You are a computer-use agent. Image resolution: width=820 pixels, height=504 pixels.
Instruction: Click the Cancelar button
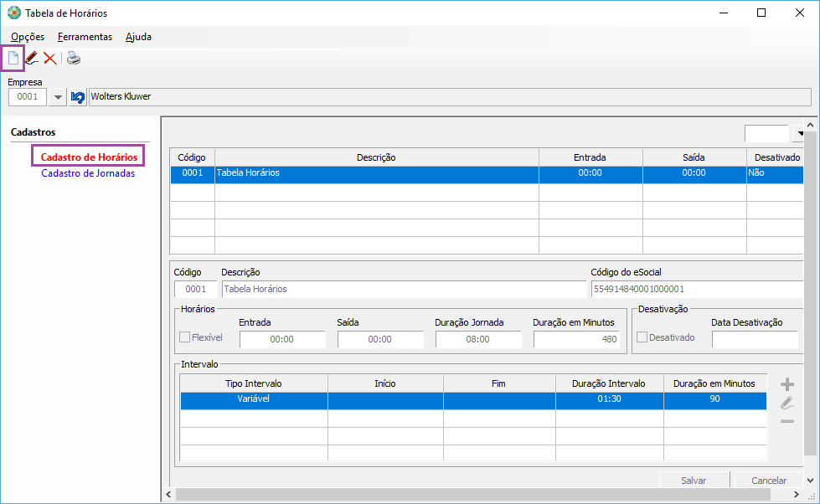click(768, 480)
